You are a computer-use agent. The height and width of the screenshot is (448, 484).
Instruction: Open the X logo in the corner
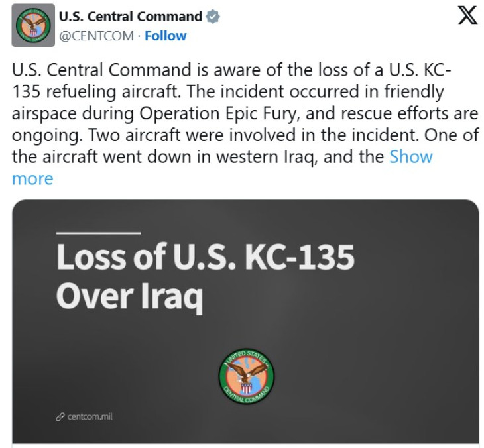click(x=467, y=17)
